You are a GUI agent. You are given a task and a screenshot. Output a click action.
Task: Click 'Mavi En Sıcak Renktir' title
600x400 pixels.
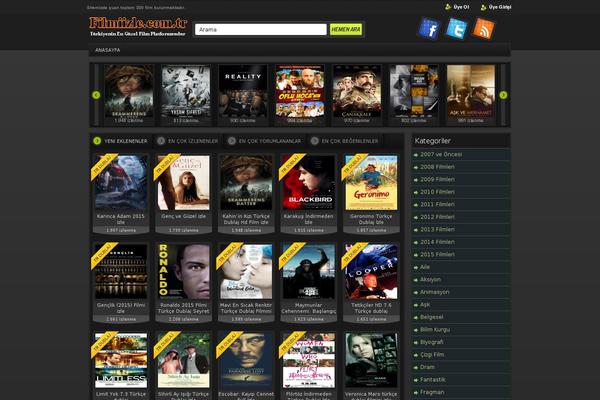pos(246,308)
